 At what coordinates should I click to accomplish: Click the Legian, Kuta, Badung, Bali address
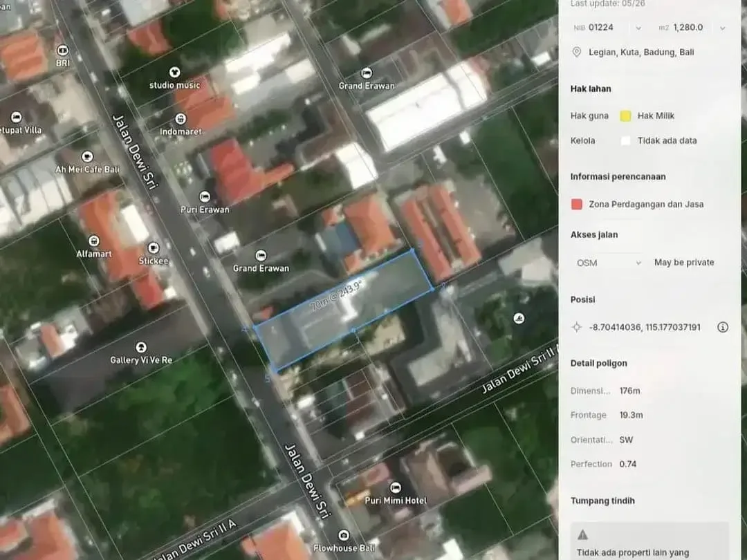[x=641, y=52]
